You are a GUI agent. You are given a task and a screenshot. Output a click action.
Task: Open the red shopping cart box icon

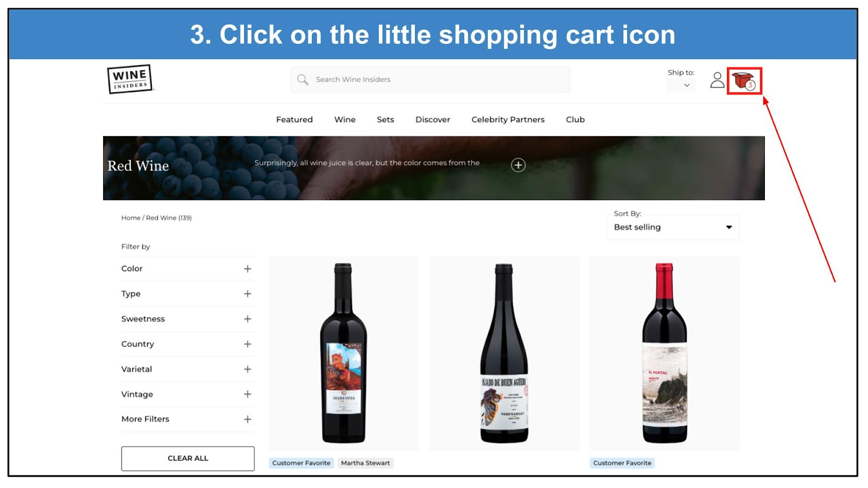point(744,81)
